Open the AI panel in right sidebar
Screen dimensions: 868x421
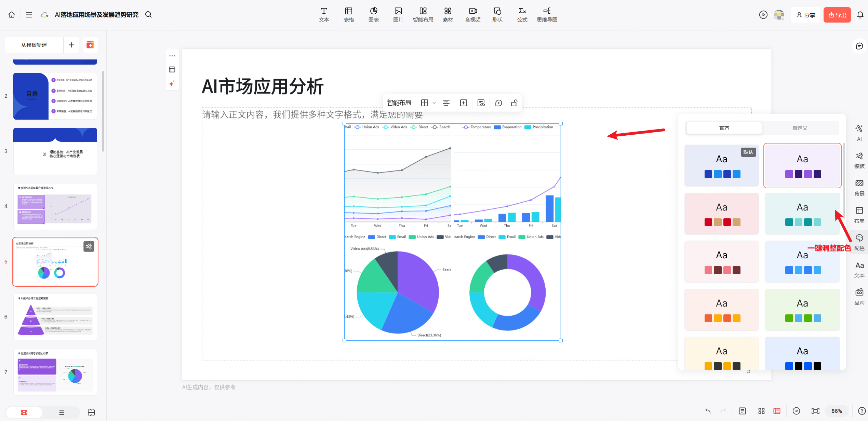point(859,133)
